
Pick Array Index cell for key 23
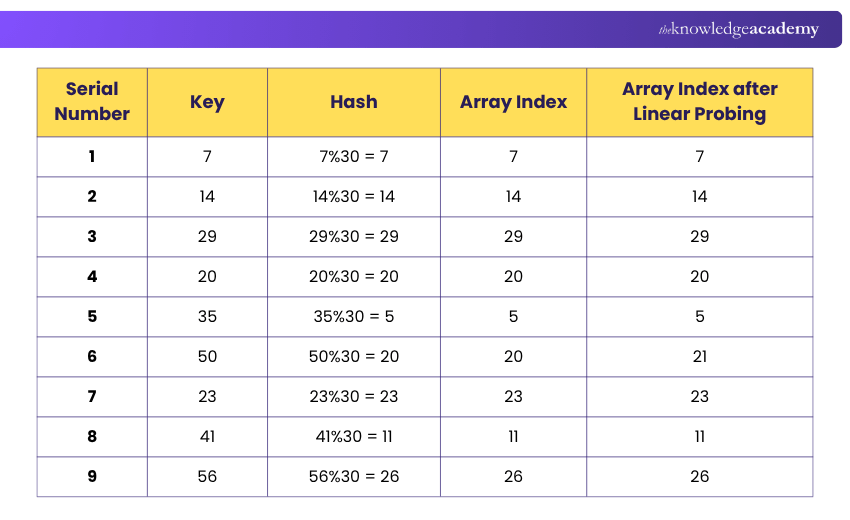(513, 396)
